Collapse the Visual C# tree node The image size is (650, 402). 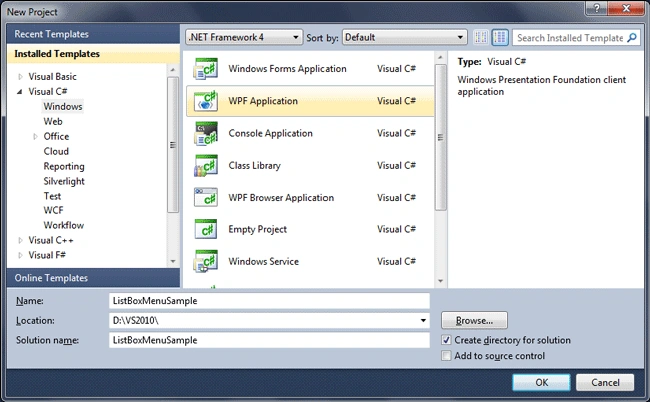[19, 92]
